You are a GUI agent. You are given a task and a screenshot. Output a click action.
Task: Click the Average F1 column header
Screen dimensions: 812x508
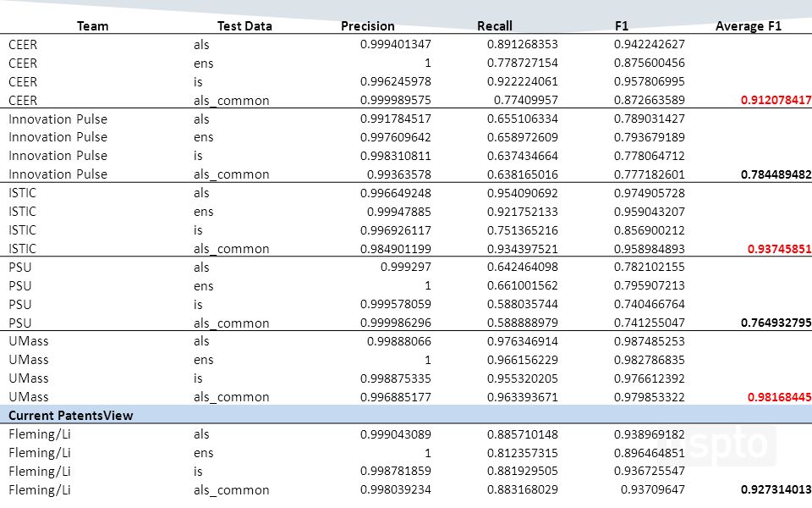(749, 26)
